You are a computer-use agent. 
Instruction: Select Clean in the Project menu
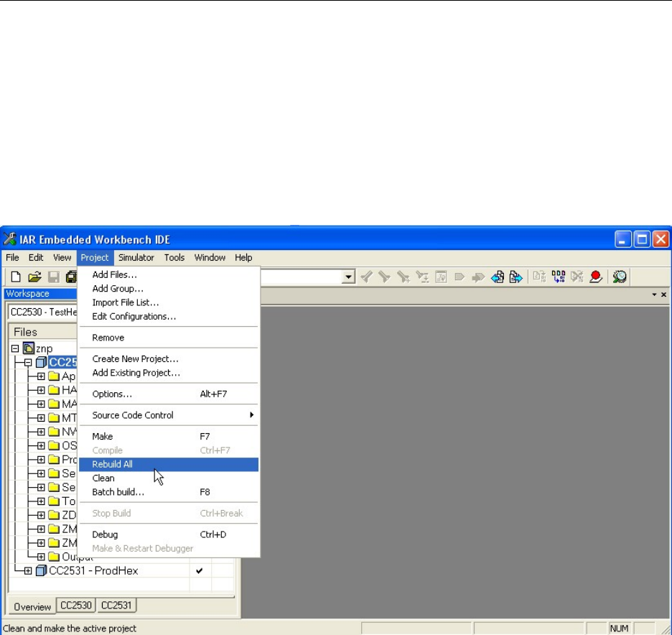tap(169, 478)
